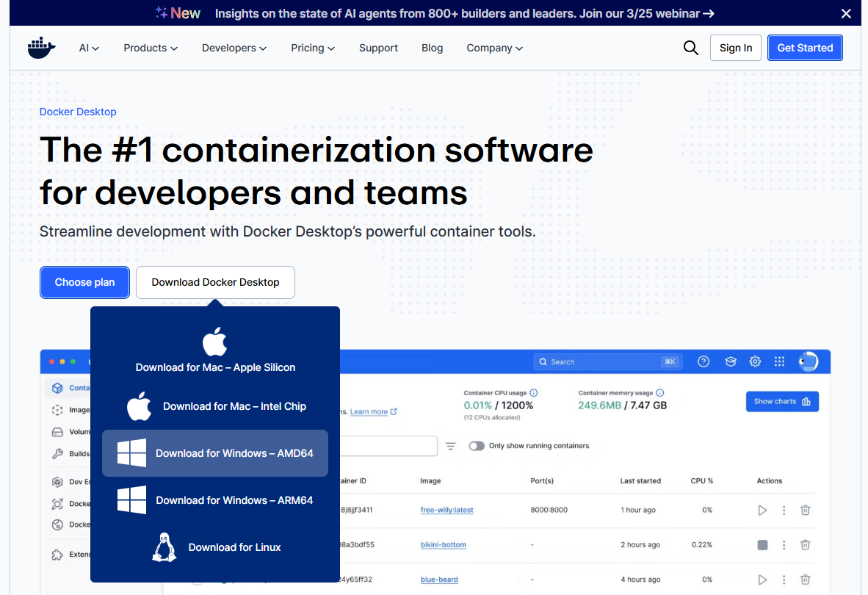Viewport: 868px width, 595px height.
Task: Select Download for Windows – AMD64
Action: [215, 453]
